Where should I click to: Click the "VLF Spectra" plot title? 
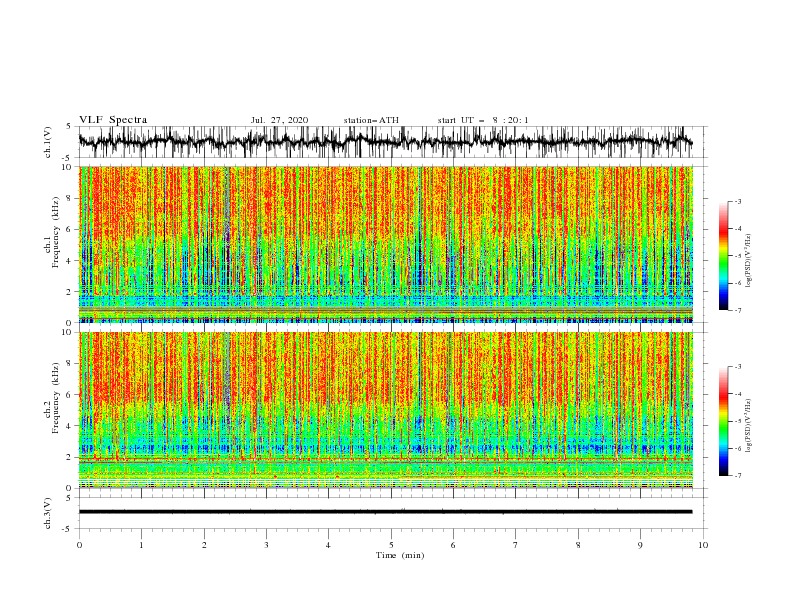tap(113, 120)
